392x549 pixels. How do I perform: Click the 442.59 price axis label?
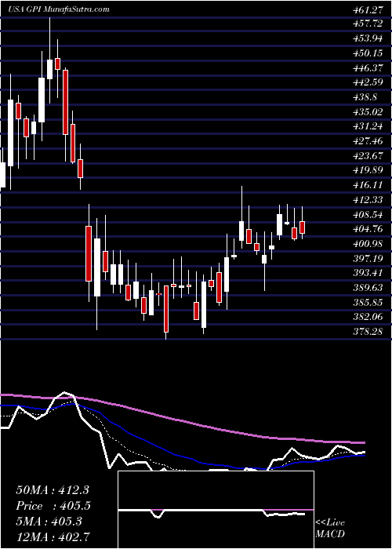click(x=366, y=82)
